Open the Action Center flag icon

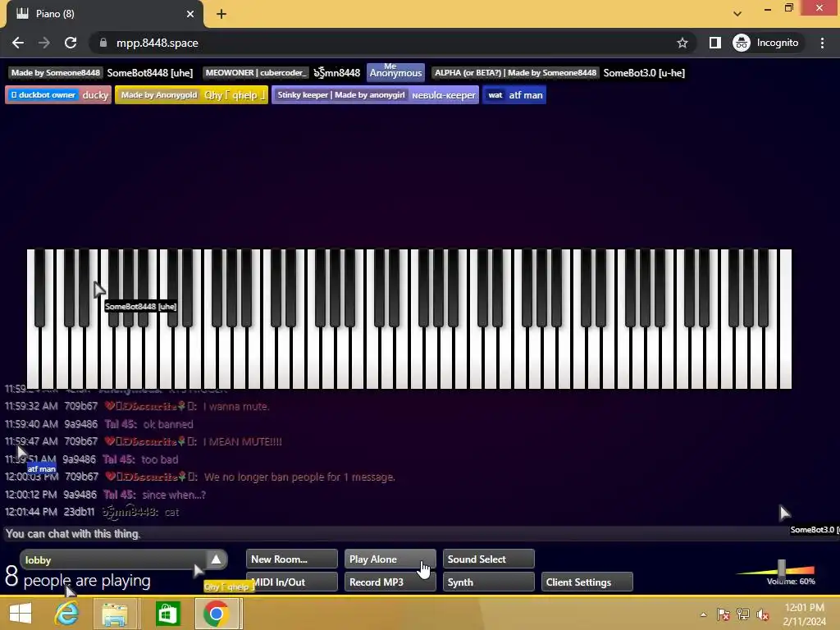coord(724,614)
